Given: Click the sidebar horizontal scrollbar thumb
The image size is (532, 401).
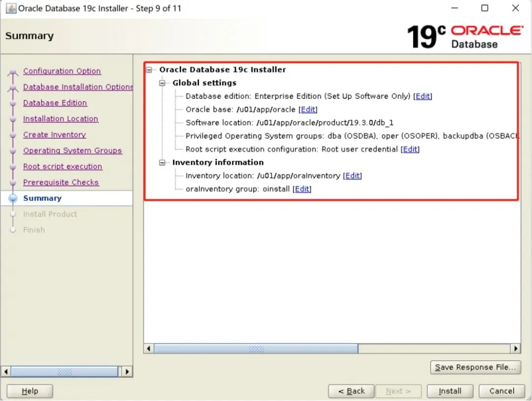Looking at the screenshot, I should pos(65,371).
